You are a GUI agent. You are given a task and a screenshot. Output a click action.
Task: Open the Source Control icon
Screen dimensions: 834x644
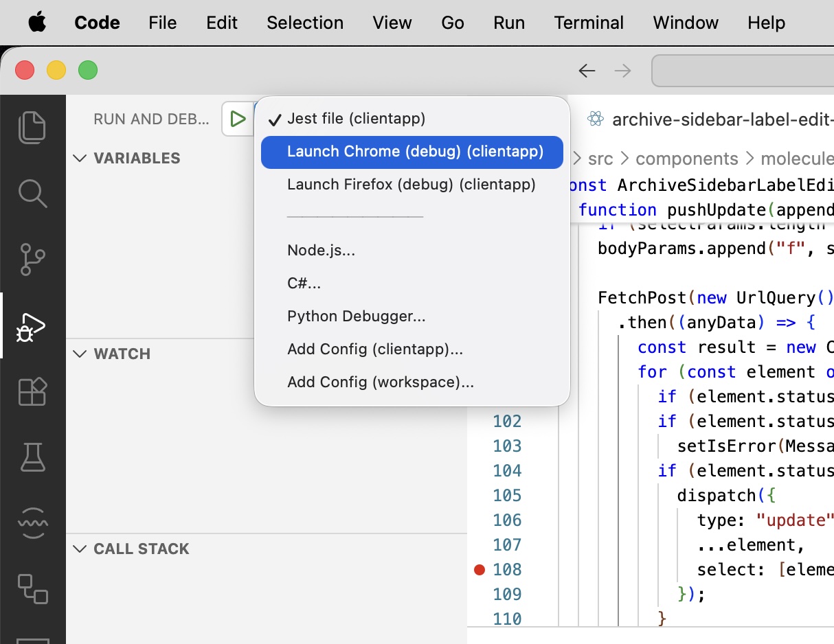[x=32, y=260]
